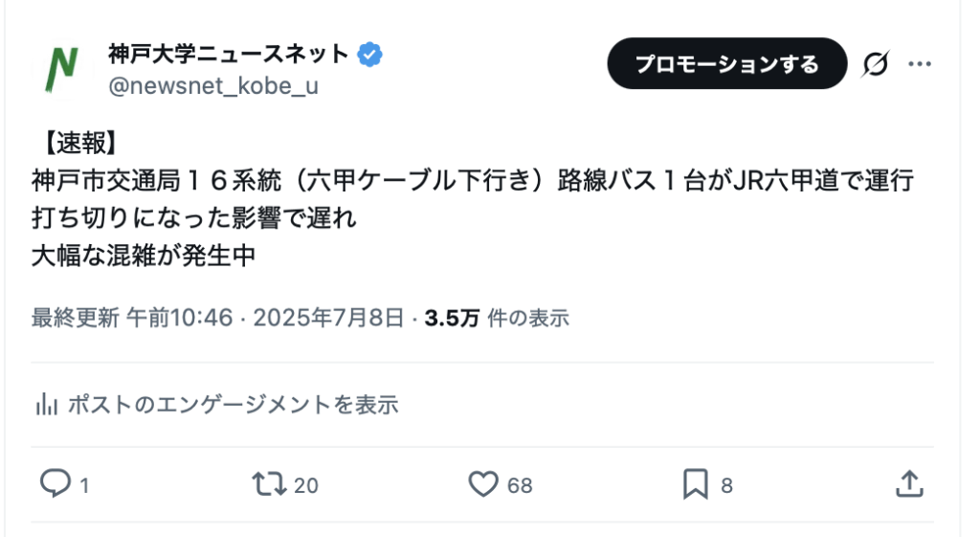View edit history via 最終更新
Screen dimensions: 980x537
tap(75, 318)
